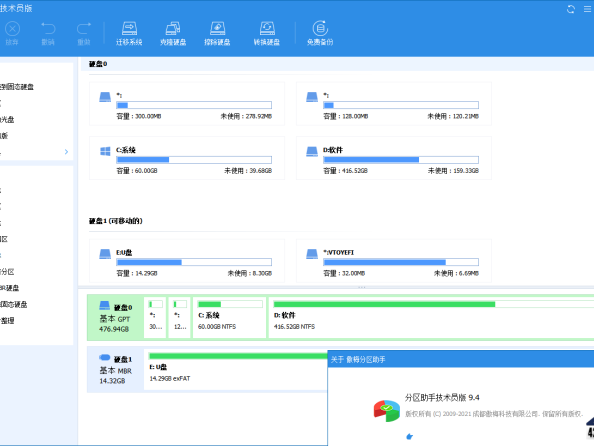Click the 未使用 : 120.21MB text
This screenshot has height=446, width=594.
click(453, 116)
